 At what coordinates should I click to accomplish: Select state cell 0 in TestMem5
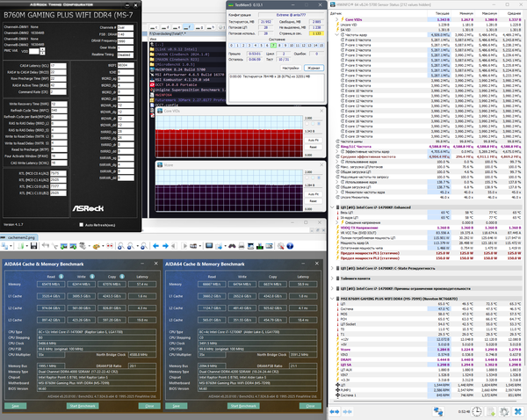point(232,46)
